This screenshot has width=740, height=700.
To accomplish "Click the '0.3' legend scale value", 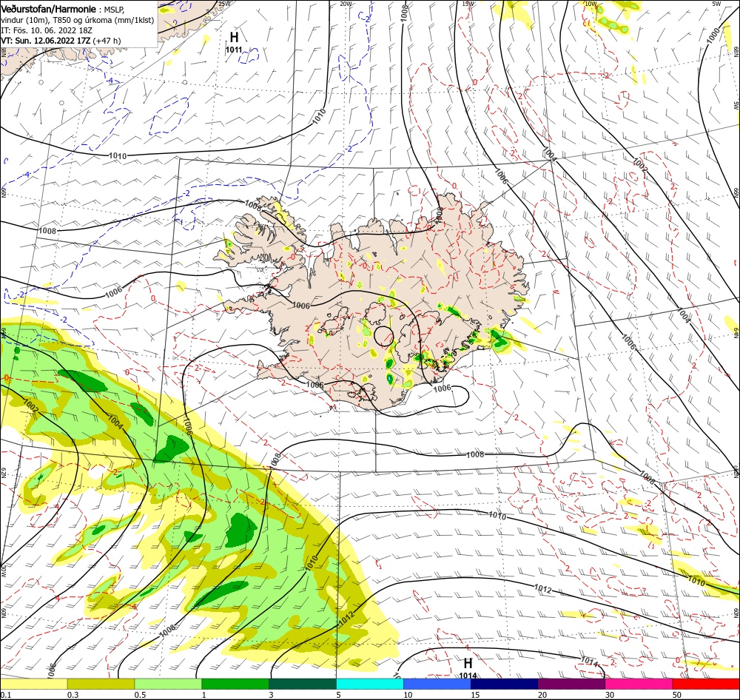I will [x=73, y=695].
